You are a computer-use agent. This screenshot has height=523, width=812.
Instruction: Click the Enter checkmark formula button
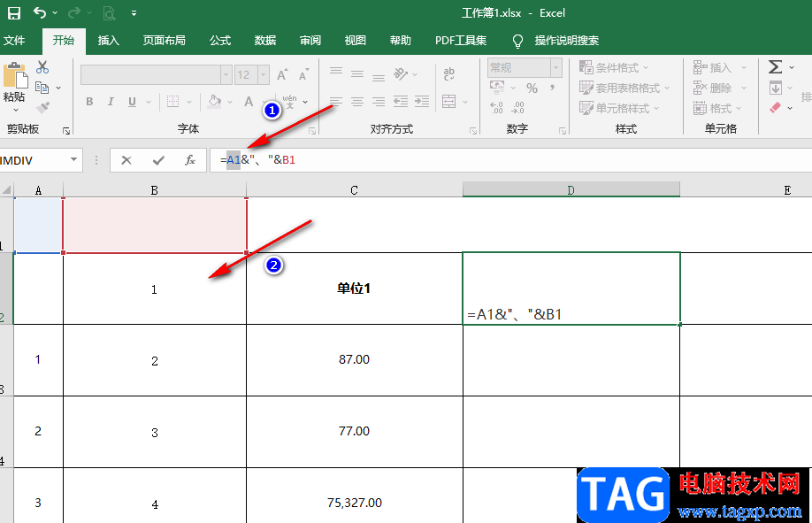point(158,160)
